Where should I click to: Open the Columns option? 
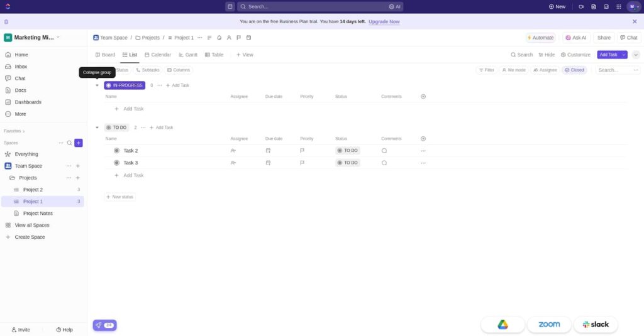(179, 70)
